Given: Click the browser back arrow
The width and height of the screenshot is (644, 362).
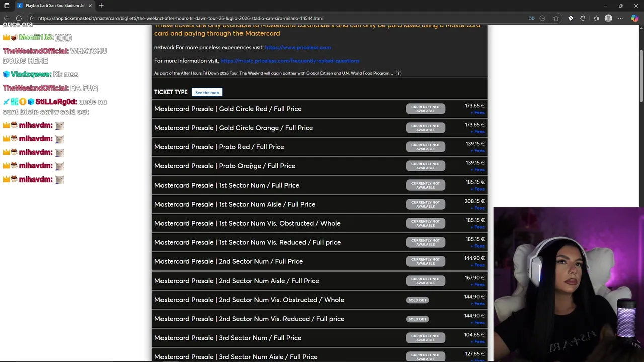Looking at the screenshot, I should (7, 18).
